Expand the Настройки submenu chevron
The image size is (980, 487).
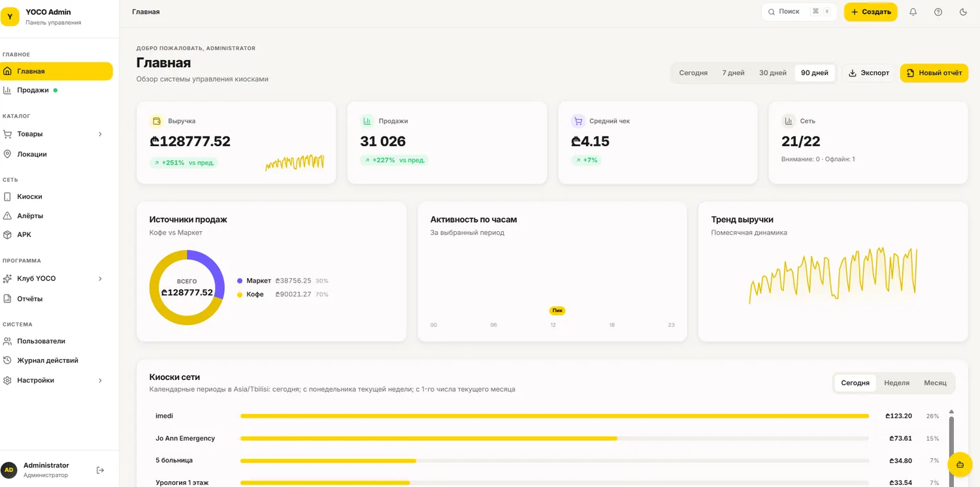[100, 380]
